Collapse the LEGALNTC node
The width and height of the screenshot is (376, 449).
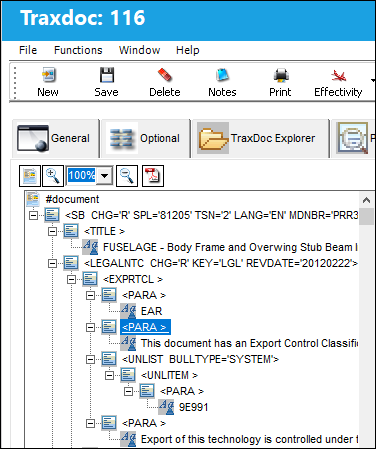coord(52,264)
